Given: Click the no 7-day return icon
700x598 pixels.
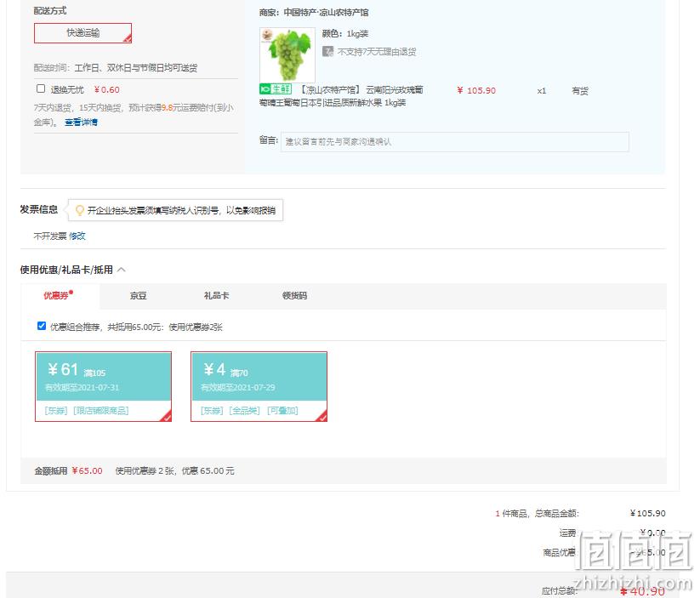Looking at the screenshot, I should tap(327, 51).
